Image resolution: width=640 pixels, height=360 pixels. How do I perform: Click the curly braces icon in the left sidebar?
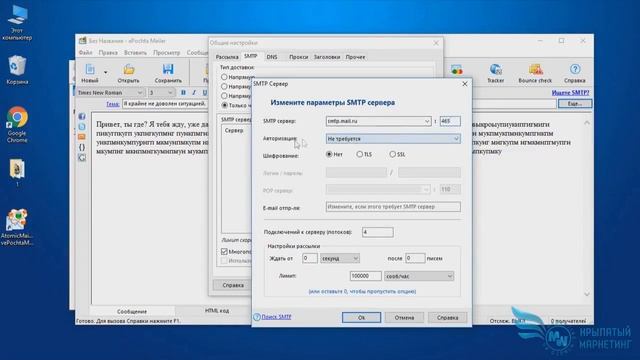[x=82, y=147]
